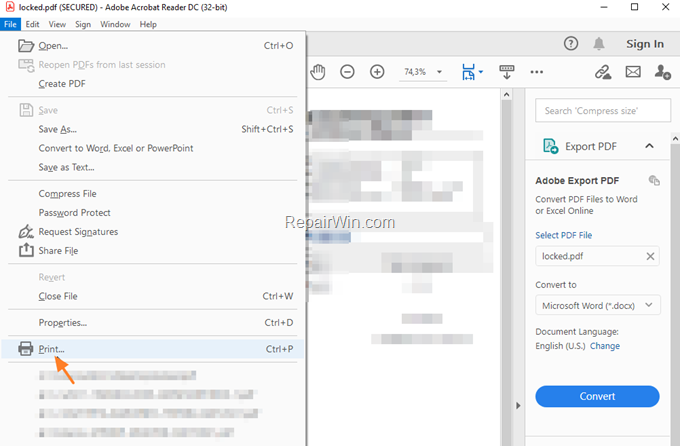Click the tools pane scroll up arrow
This screenshot has width=680, height=446.
675,138
